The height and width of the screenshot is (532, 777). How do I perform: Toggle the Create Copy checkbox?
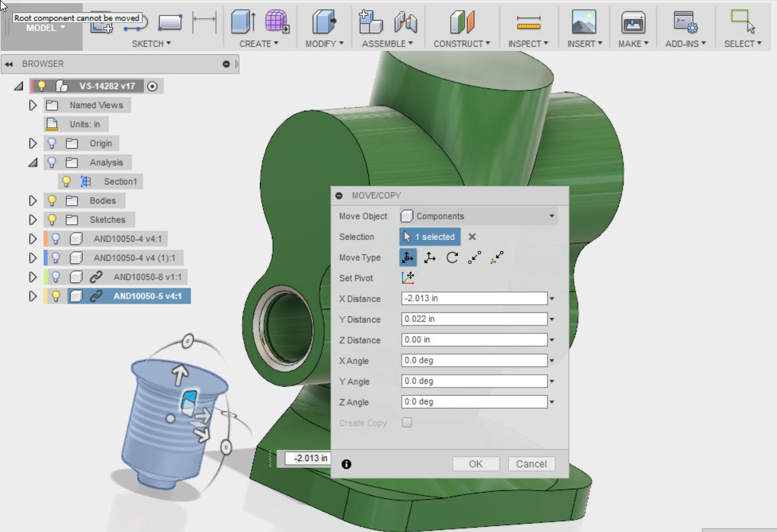[407, 423]
